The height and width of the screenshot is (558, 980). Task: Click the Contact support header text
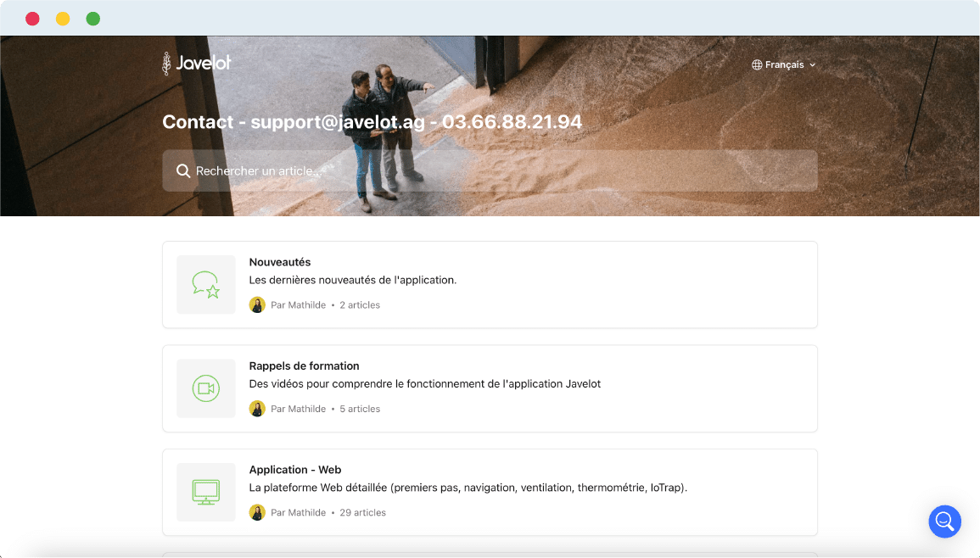pyautogui.click(x=372, y=122)
